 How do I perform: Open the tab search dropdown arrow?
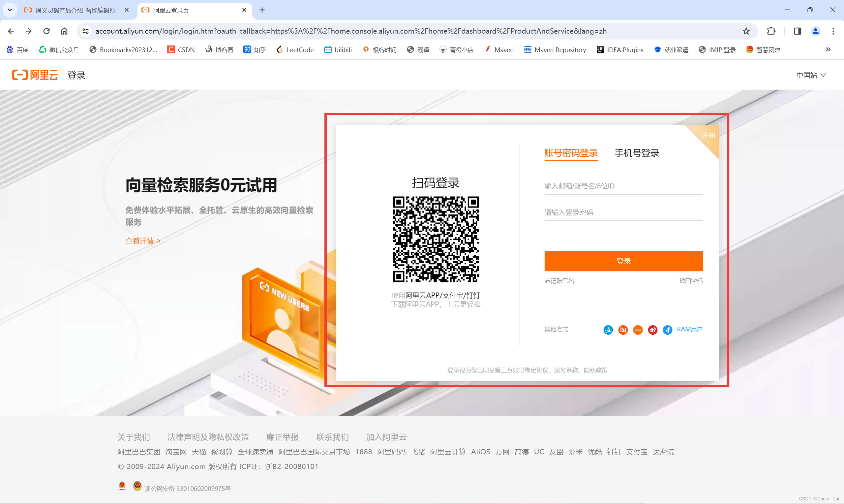(x=10, y=10)
